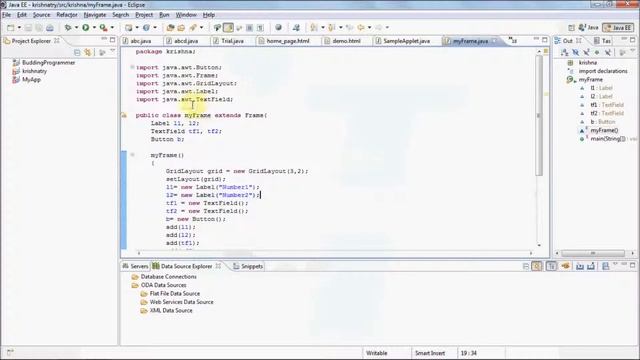
Task: Open the Servers view tab
Action: point(136,266)
